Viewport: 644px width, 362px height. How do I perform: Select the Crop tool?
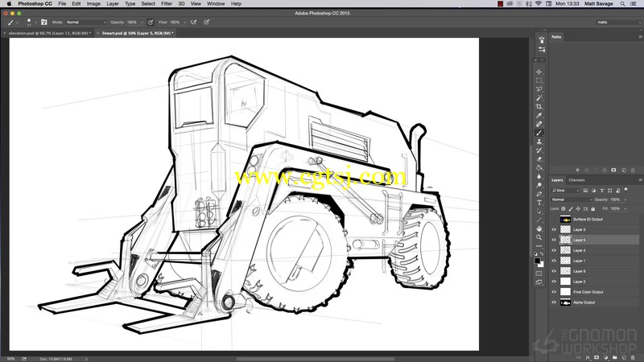point(539,107)
